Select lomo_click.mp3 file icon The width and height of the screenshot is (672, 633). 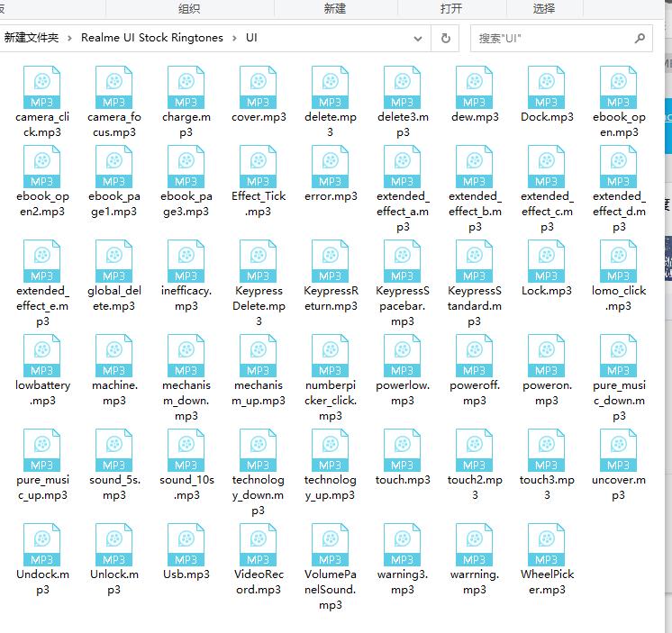click(x=618, y=261)
